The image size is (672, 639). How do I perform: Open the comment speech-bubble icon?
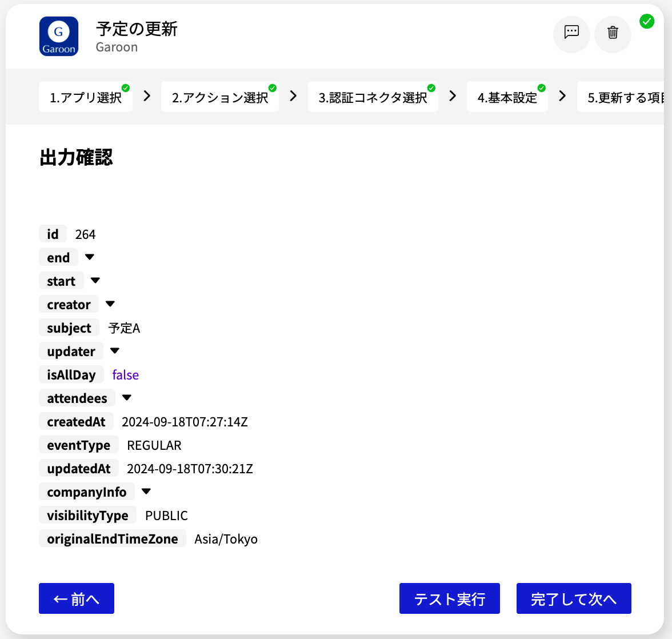571,34
